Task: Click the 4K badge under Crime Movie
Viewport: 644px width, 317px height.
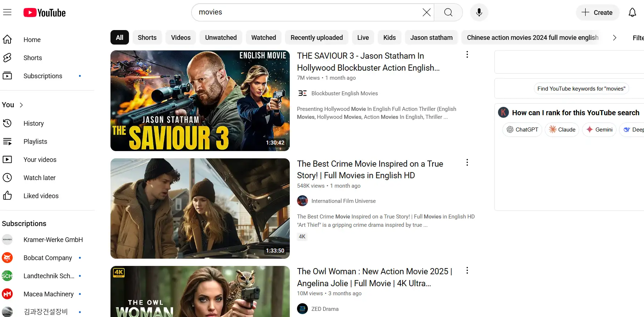Action: [302, 237]
